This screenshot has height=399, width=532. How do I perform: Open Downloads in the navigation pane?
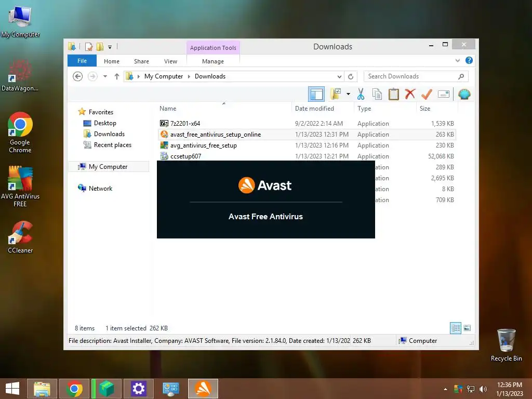[x=109, y=134]
